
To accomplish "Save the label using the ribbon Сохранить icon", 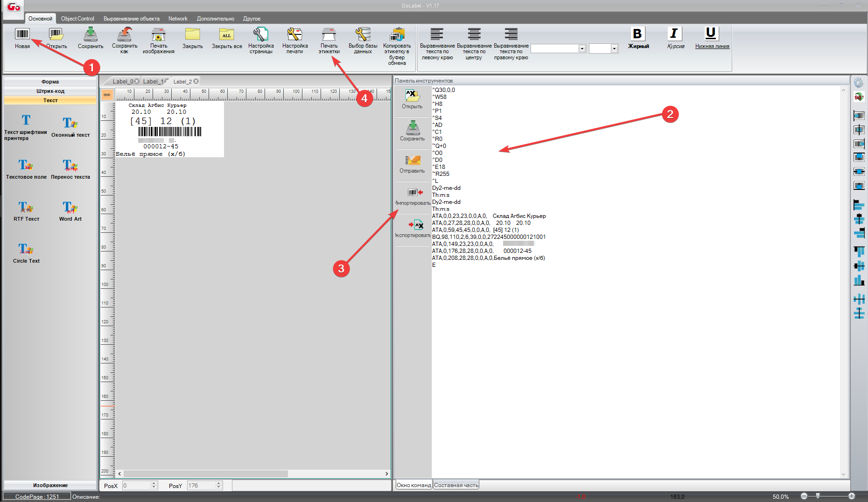I will tap(91, 34).
